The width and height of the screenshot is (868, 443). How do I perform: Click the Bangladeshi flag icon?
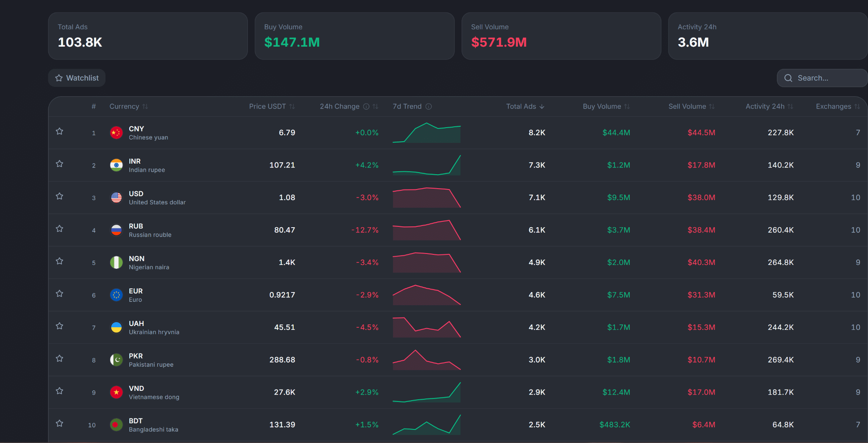click(x=116, y=425)
